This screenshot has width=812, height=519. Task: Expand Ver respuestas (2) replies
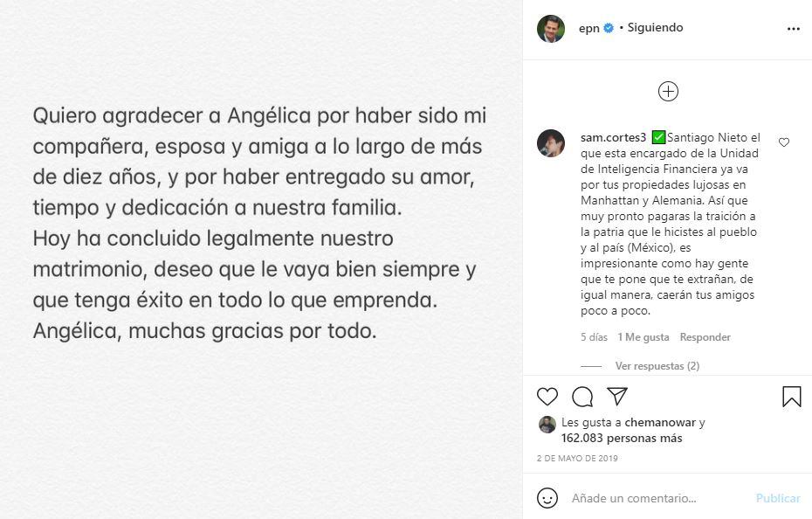pos(657,366)
